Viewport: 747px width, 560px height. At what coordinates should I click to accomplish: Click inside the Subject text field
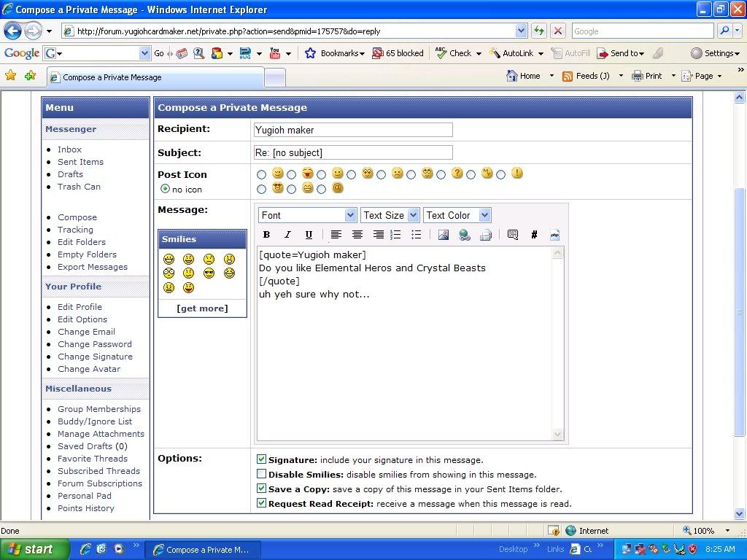pos(353,152)
